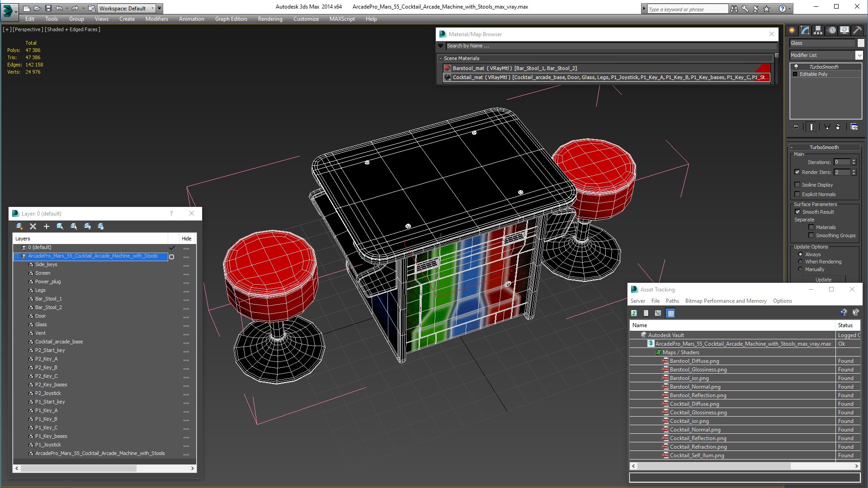Viewport: 868px width, 488px height.
Task: Click the New Scene icon in the quick access toolbar
Action: point(27,8)
